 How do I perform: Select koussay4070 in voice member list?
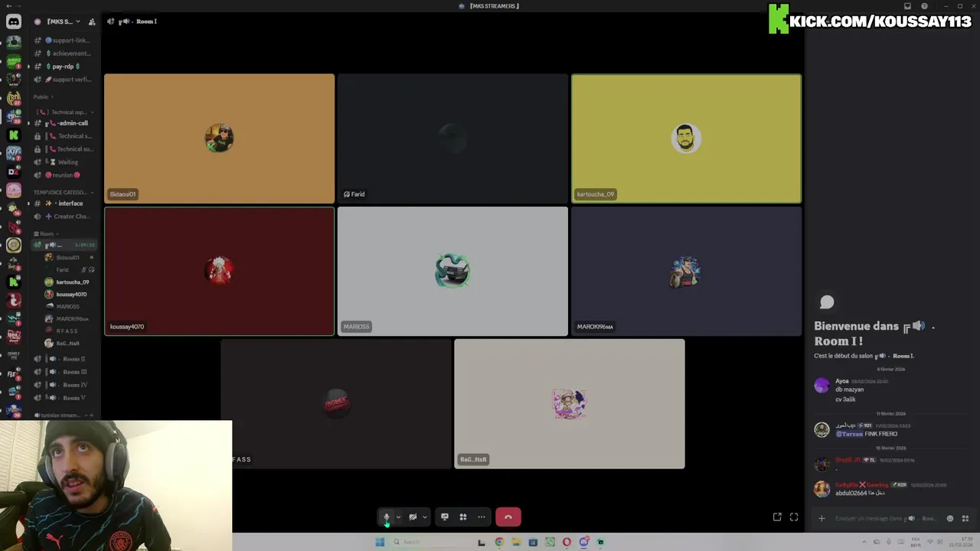coord(69,295)
